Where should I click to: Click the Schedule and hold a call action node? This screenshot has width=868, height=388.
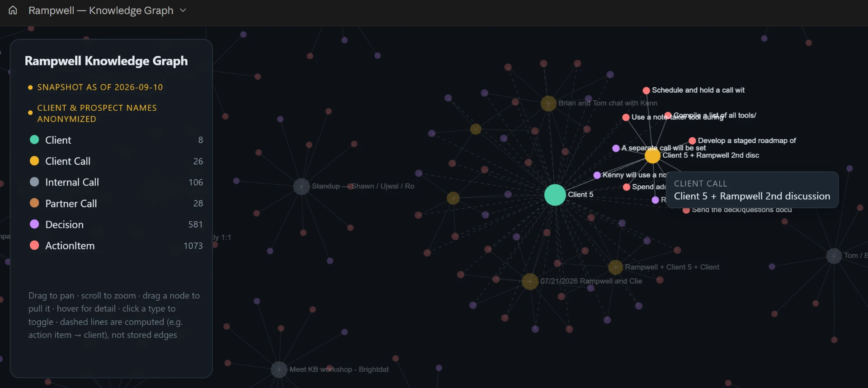tap(646, 90)
